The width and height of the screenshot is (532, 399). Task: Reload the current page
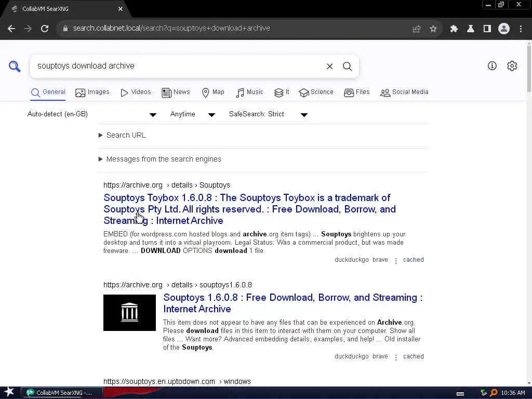(x=45, y=29)
